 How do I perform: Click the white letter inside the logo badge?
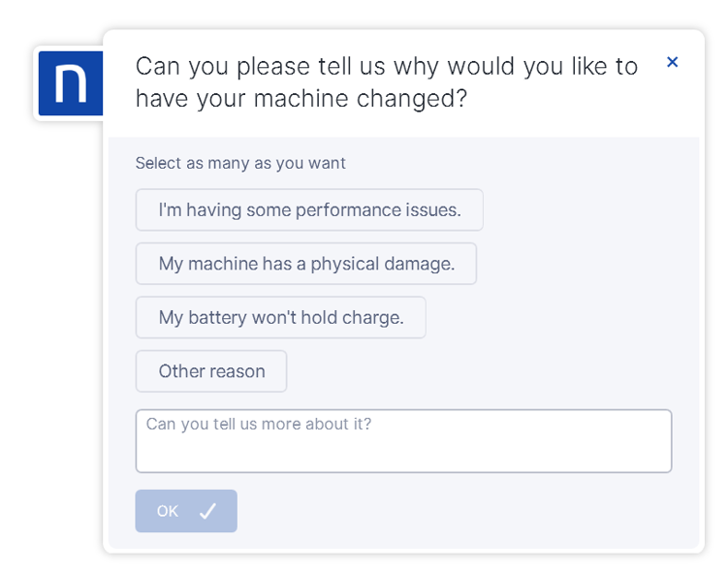(72, 83)
